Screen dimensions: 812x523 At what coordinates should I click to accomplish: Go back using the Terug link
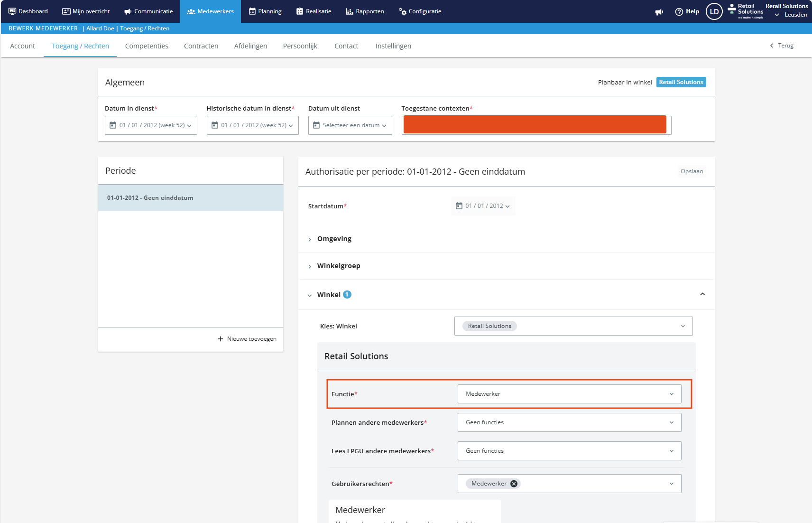[782, 46]
